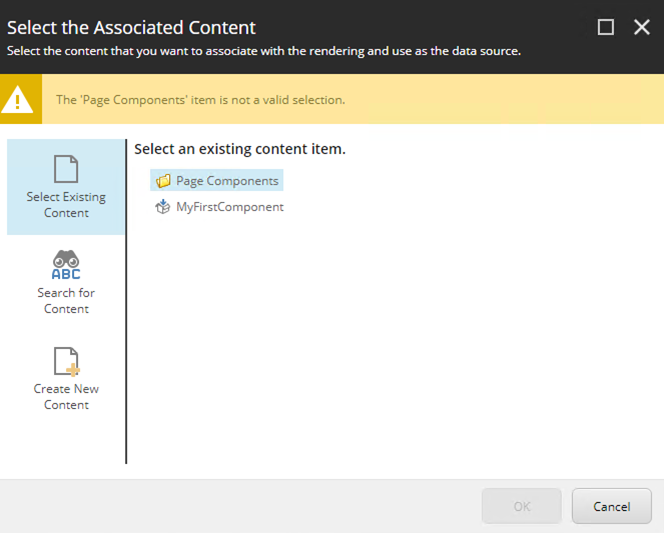This screenshot has height=533, width=664.
Task: Click the invalid selection warning message text
Action: [201, 100]
